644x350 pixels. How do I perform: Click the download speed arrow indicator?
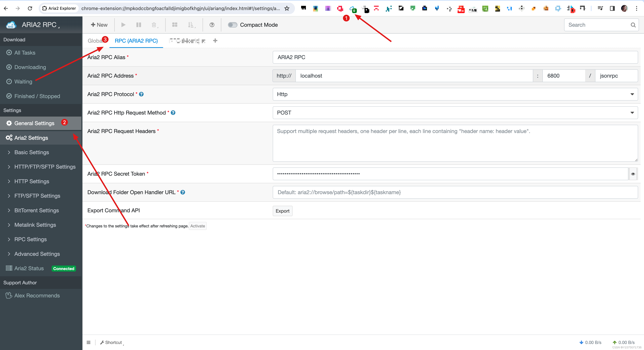coord(581,342)
